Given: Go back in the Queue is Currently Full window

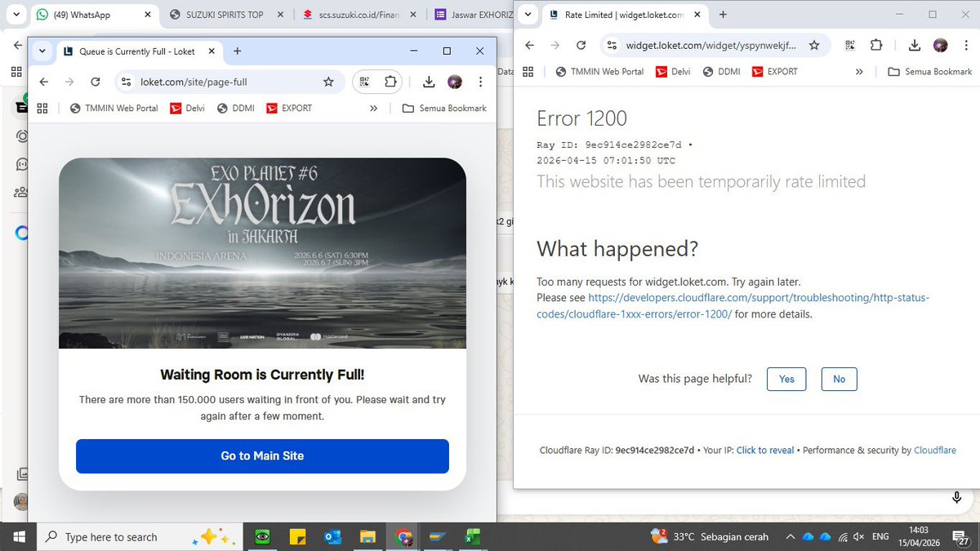Looking at the screenshot, I should tap(44, 82).
